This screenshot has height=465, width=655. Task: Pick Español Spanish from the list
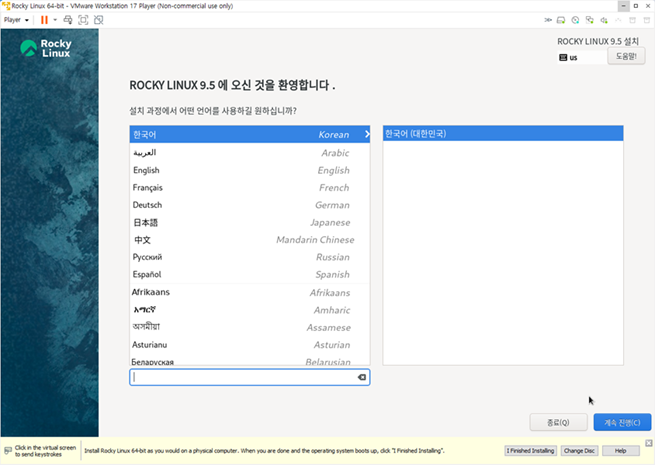250,274
